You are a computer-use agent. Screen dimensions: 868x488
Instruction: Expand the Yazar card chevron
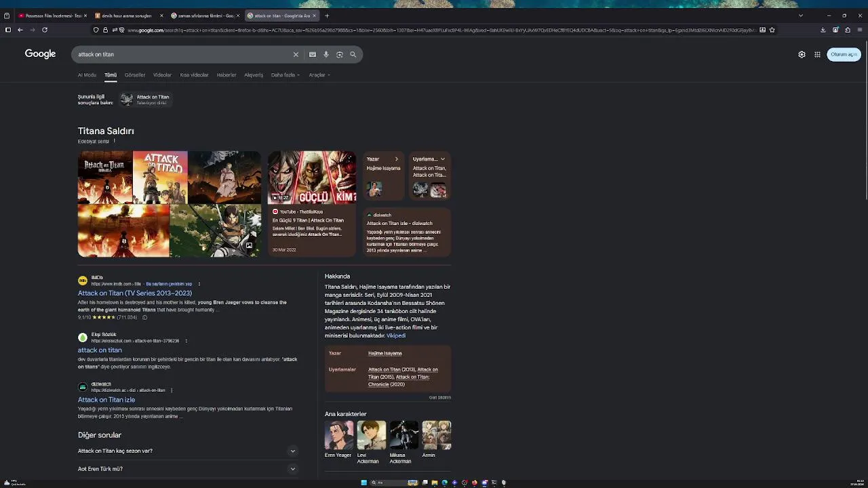(x=397, y=159)
